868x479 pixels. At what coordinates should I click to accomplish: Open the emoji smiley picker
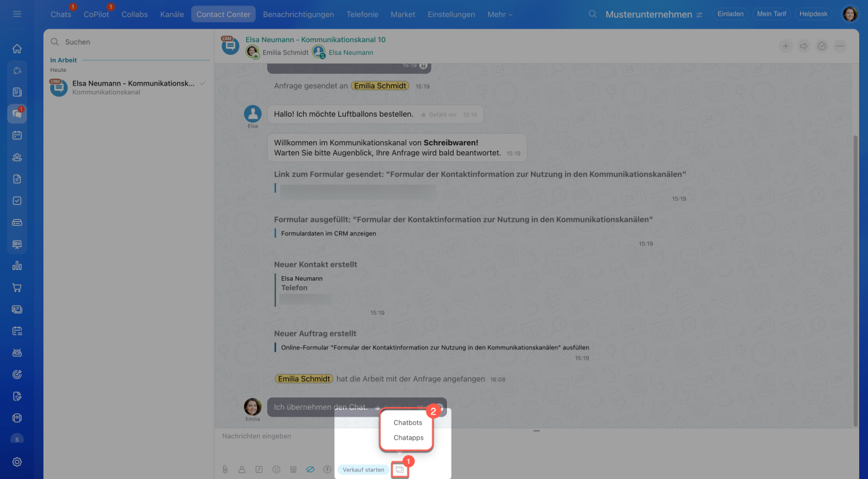coord(276,470)
